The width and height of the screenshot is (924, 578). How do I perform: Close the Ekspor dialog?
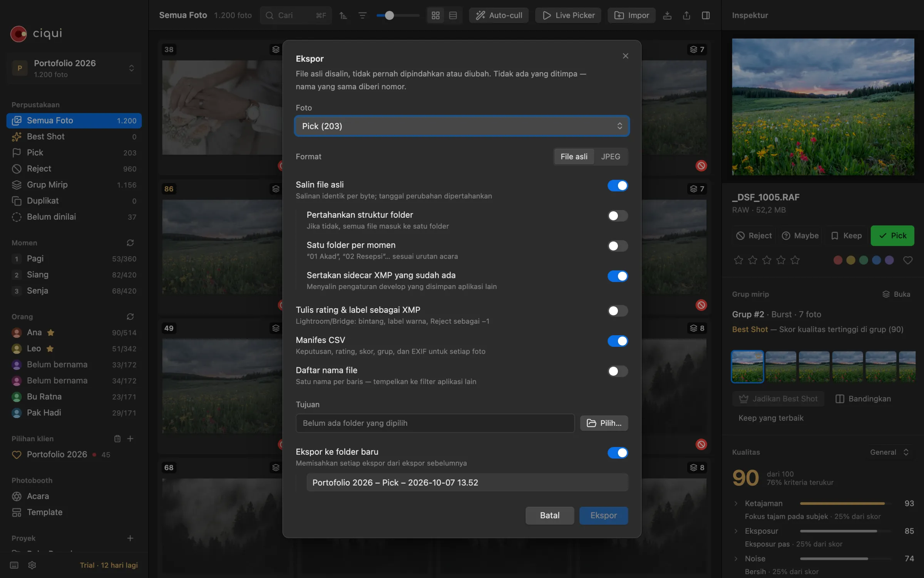point(625,56)
